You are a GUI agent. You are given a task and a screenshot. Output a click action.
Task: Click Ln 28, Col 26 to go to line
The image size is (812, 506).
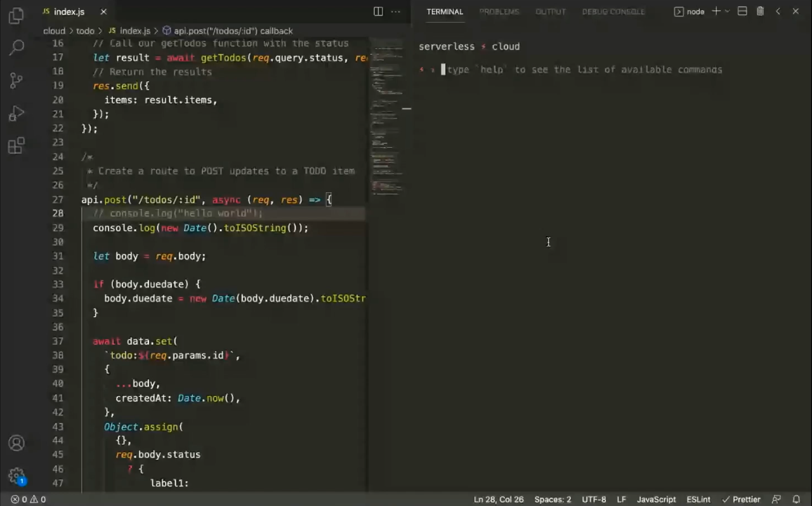click(498, 499)
